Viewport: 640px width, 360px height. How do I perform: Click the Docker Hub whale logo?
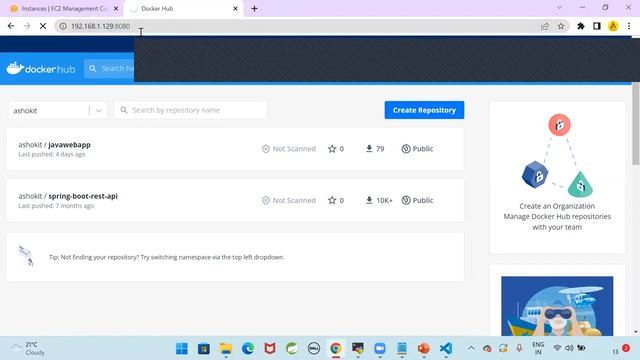coord(40,68)
